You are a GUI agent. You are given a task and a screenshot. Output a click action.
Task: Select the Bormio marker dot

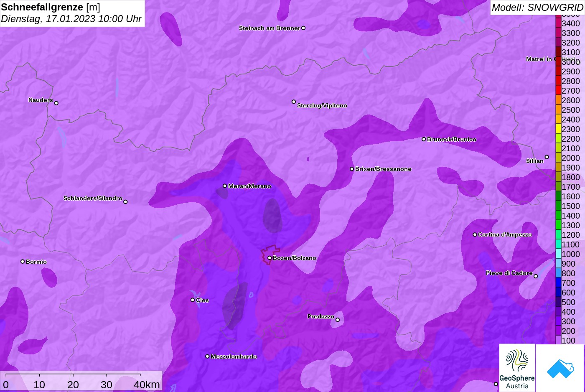[x=23, y=262]
